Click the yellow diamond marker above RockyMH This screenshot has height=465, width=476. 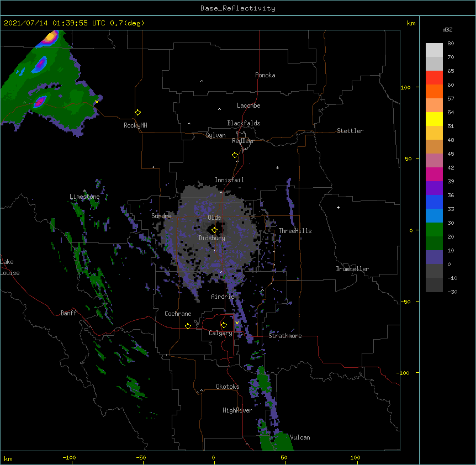point(137,113)
